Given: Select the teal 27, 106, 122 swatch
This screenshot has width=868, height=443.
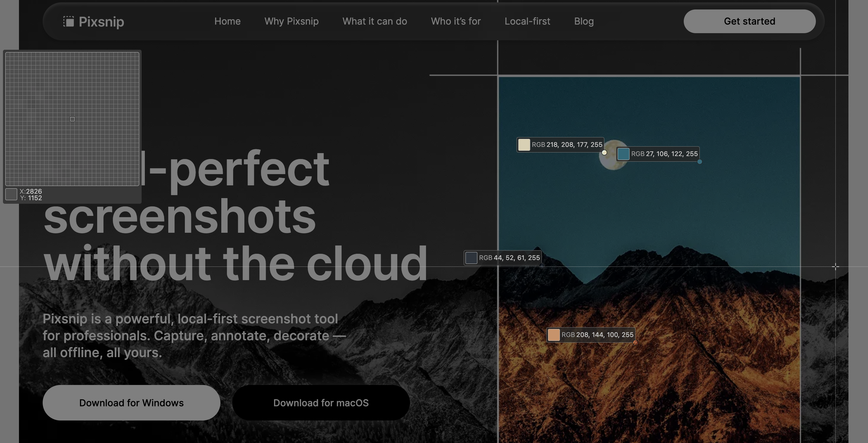Looking at the screenshot, I should tap(623, 154).
